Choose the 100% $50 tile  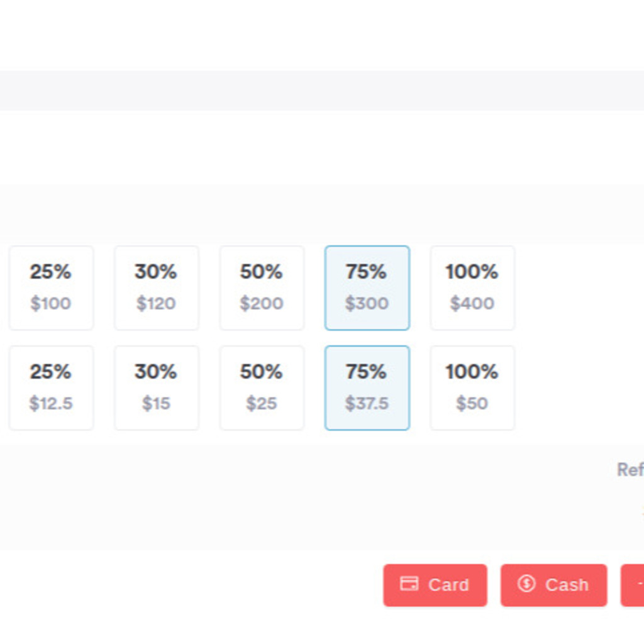pyautogui.click(x=472, y=388)
